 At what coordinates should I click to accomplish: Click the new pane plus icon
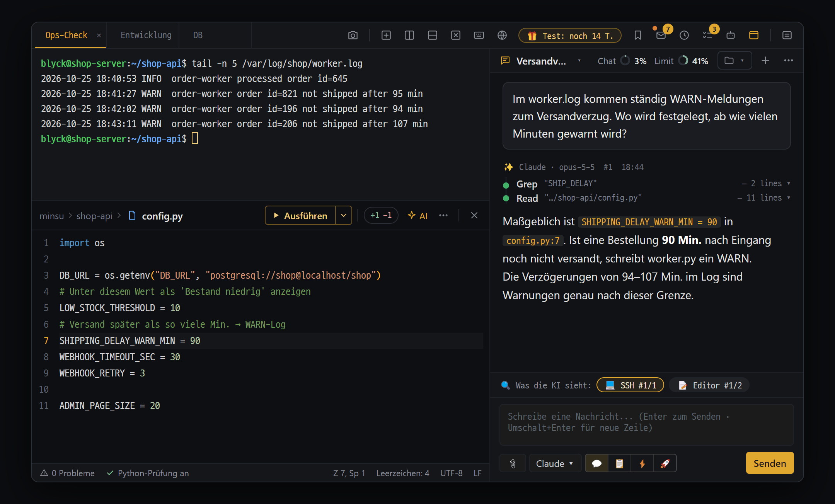pos(386,36)
